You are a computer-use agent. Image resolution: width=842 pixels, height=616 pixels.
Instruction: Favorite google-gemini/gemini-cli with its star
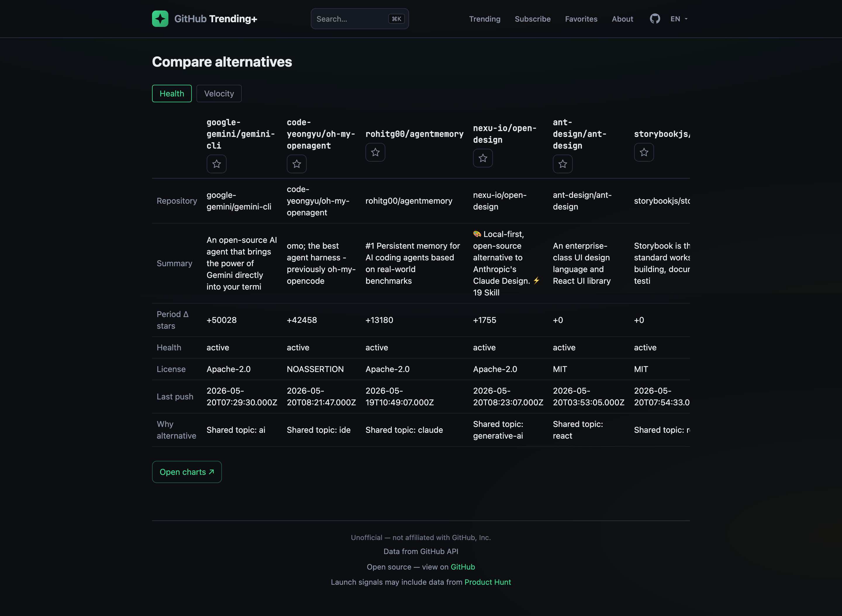tap(216, 164)
